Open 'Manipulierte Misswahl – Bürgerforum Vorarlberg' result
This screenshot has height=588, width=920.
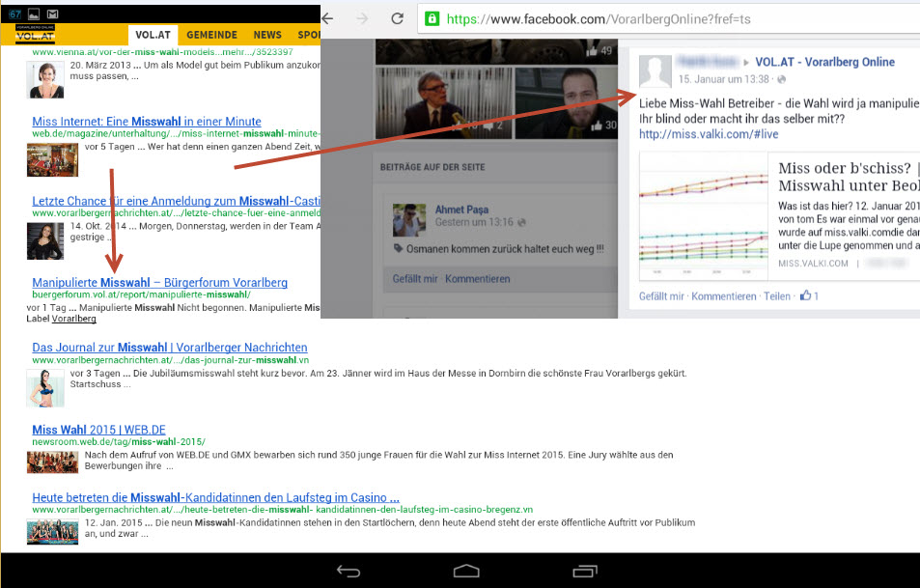coord(159,282)
